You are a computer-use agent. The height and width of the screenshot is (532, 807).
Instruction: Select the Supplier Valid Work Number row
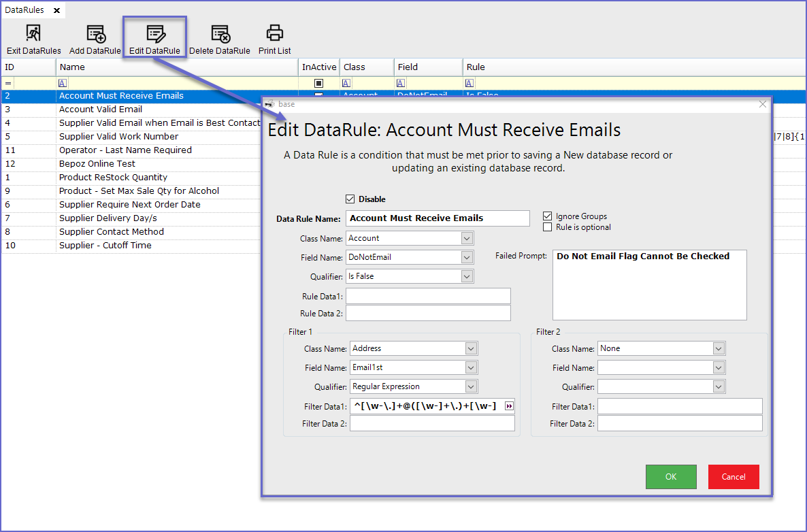(x=118, y=137)
